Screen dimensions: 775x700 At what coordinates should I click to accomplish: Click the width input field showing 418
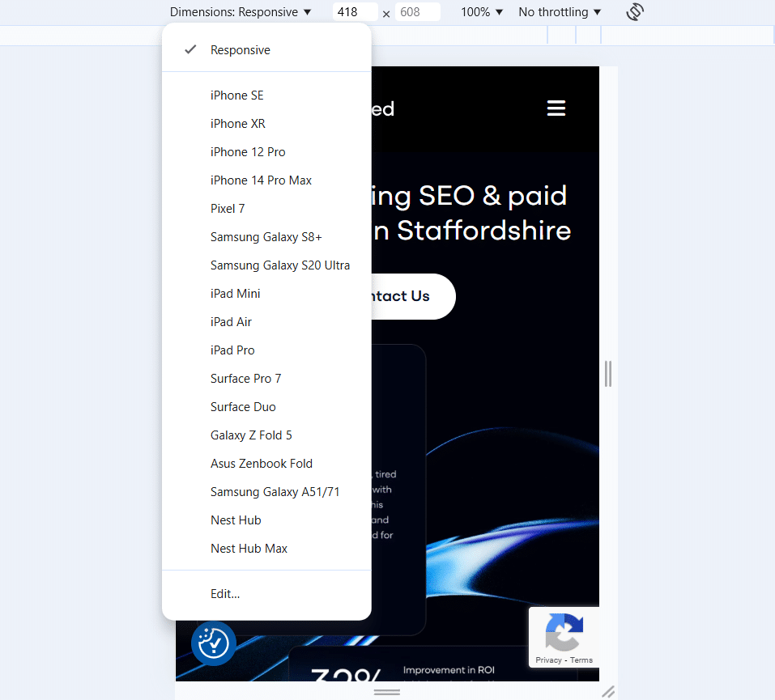coord(356,12)
